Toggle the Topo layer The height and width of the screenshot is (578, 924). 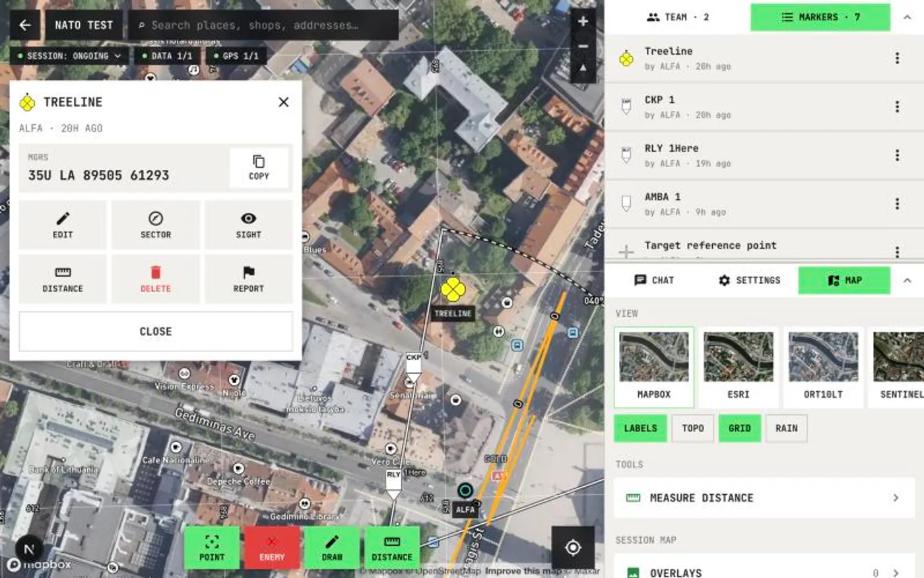(x=693, y=428)
